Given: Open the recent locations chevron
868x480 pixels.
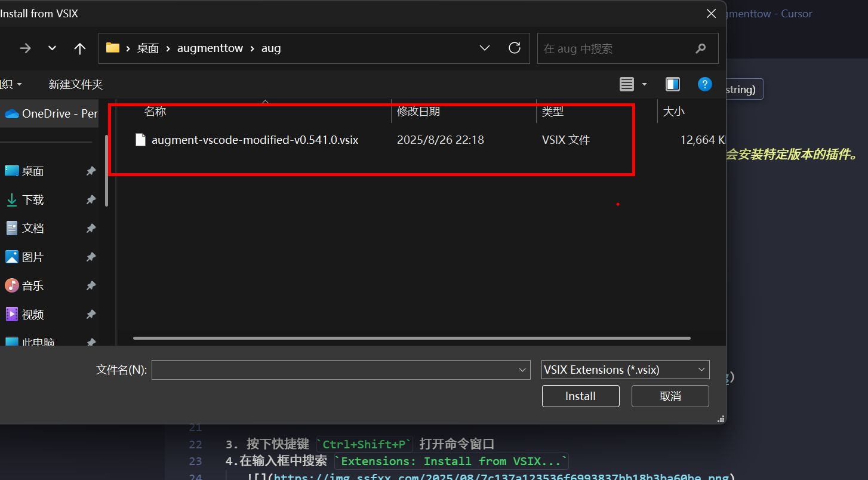Looking at the screenshot, I should coord(52,48).
